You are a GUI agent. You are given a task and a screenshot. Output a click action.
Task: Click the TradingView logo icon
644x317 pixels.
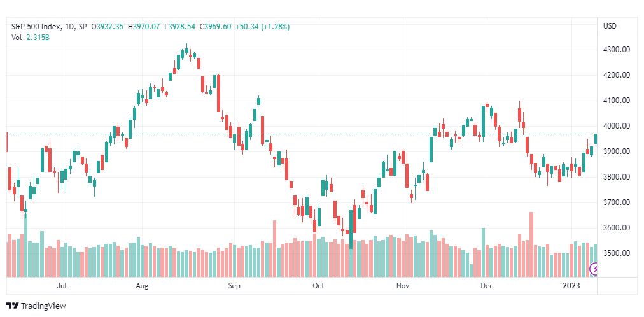[x=13, y=306]
